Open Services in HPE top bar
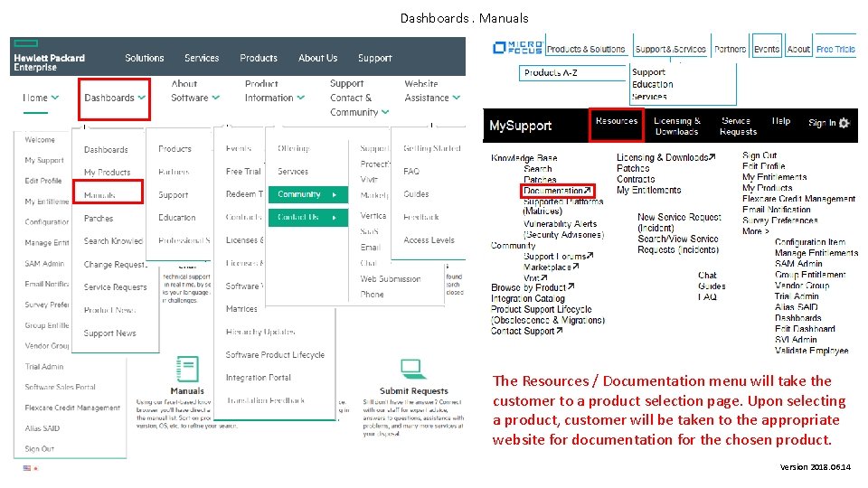 pyautogui.click(x=202, y=58)
